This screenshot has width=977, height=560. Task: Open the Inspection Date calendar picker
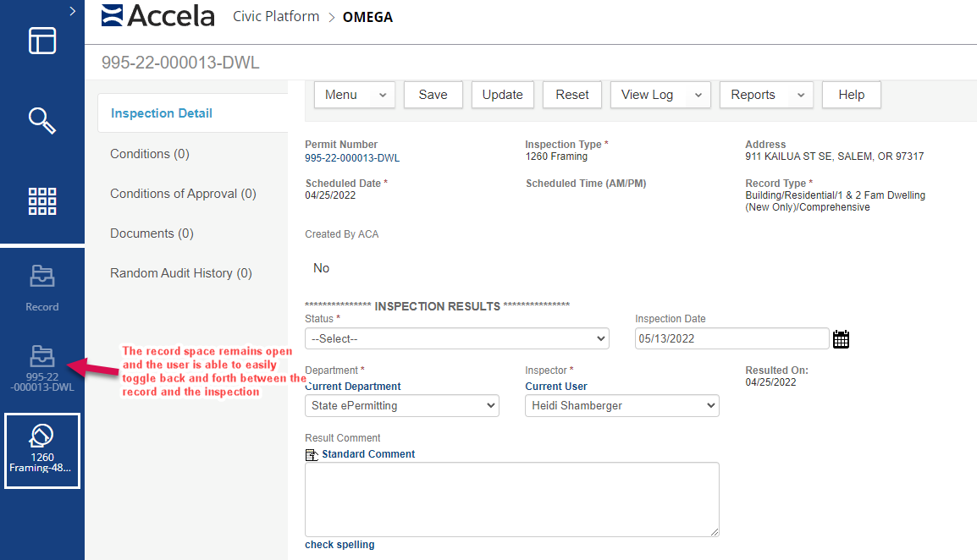point(841,339)
